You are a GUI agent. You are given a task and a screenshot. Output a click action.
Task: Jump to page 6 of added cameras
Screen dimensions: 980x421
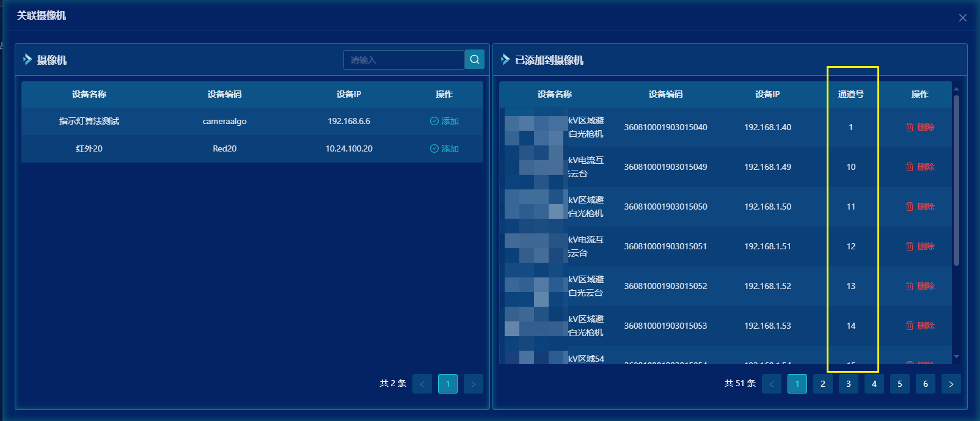[926, 384]
